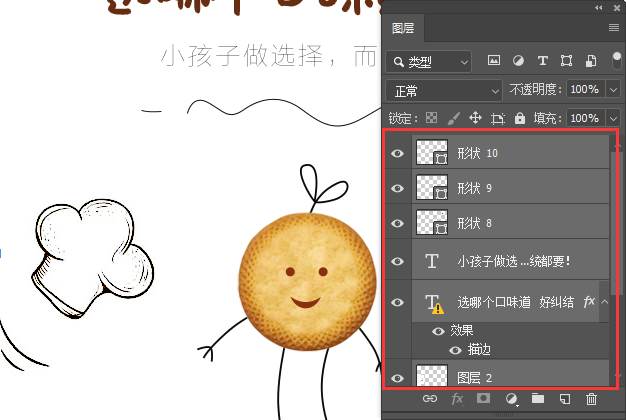Lock image pixels brush icon
Screen dimensions: 626x420
point(453,118)
